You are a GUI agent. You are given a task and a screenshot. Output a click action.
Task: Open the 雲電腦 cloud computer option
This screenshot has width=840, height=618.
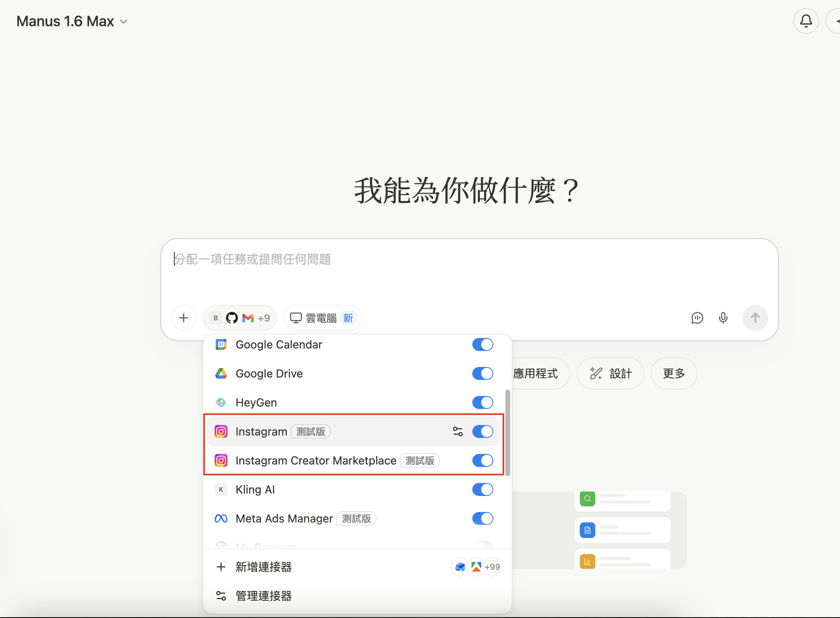pos(322,318)
